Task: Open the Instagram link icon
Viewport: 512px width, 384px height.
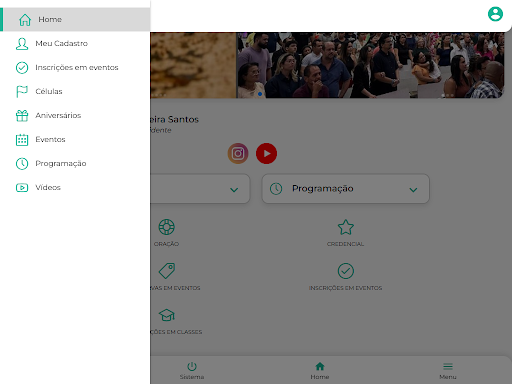Action: 238,154
